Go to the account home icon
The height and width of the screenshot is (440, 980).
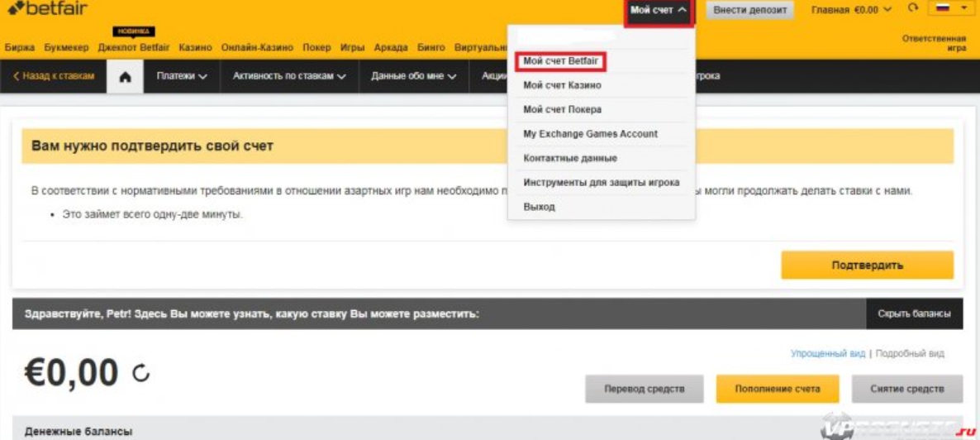coord(126,76)
